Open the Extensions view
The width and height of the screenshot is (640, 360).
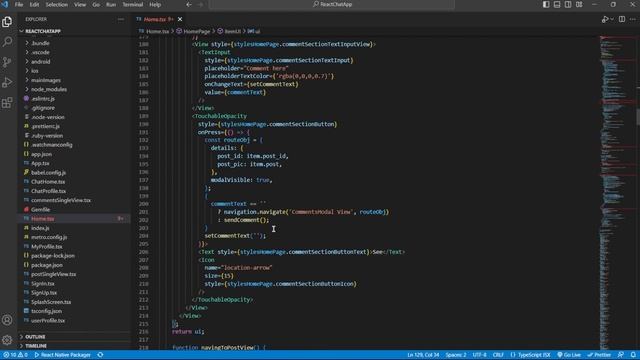pyautogui.click(x=7, y=102)
